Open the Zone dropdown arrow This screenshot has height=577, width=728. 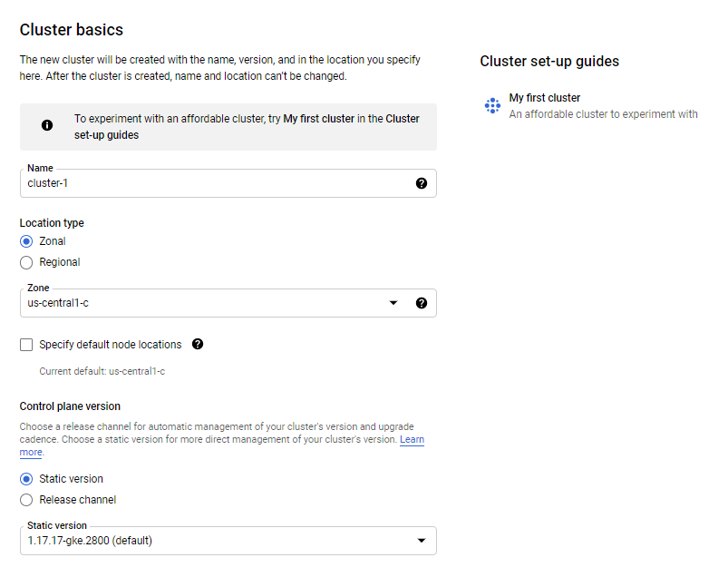coord(393,303)
